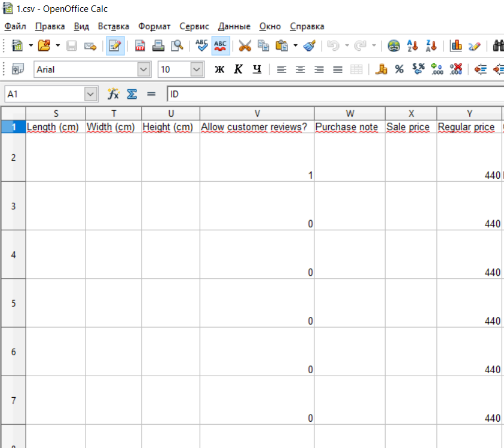The image size is (504, 448).
Task: Click the Sum sigma icon
Action: (132, 95)
